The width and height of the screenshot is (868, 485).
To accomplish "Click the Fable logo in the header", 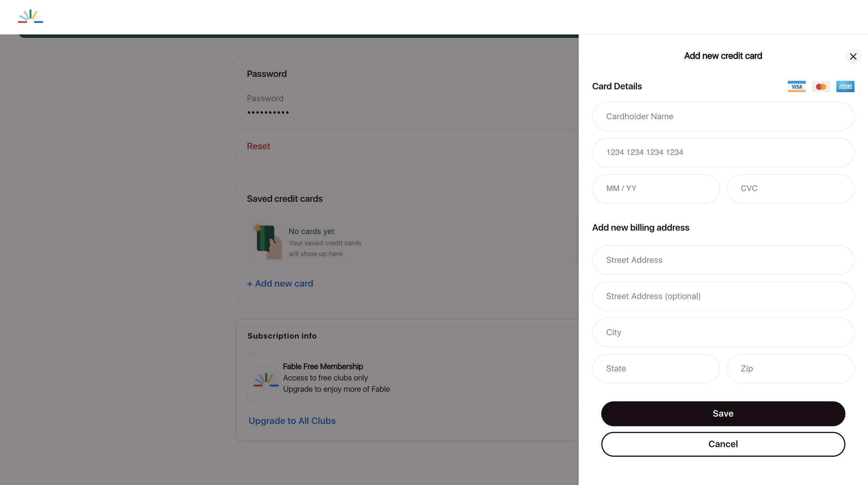I will pos(30,17).
